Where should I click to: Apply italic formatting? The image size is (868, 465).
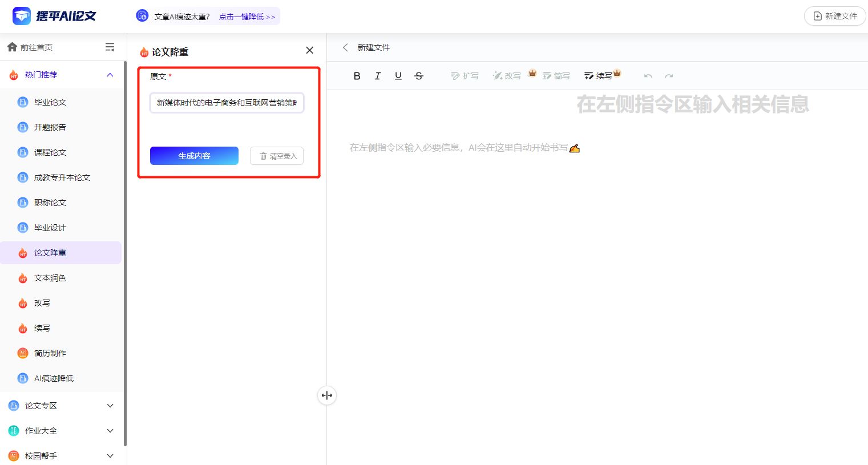pos(377,75)
